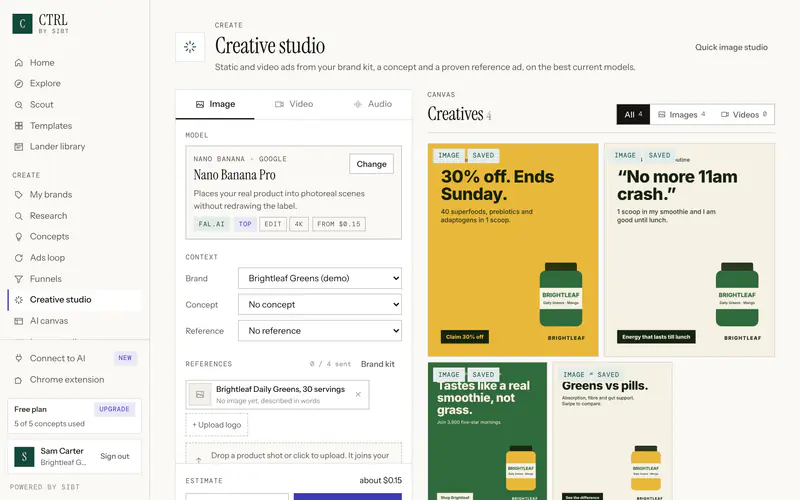Click "5 of 5 concepts used" text
The image size is (800, 500).
click(x=49, y=423)
